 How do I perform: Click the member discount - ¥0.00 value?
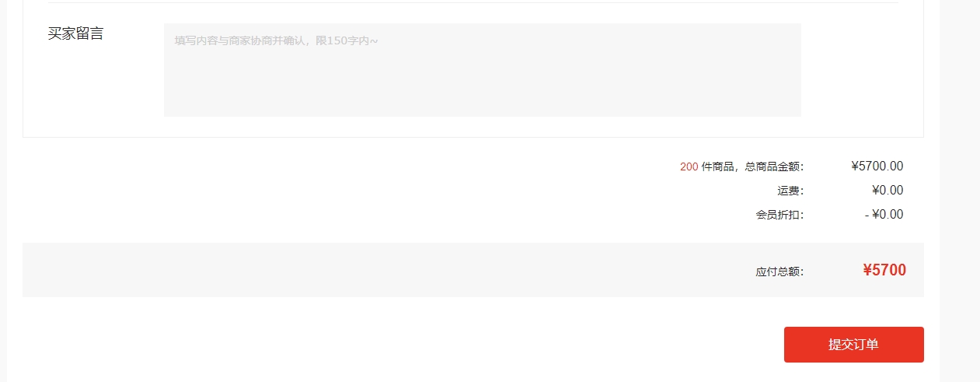884,215
